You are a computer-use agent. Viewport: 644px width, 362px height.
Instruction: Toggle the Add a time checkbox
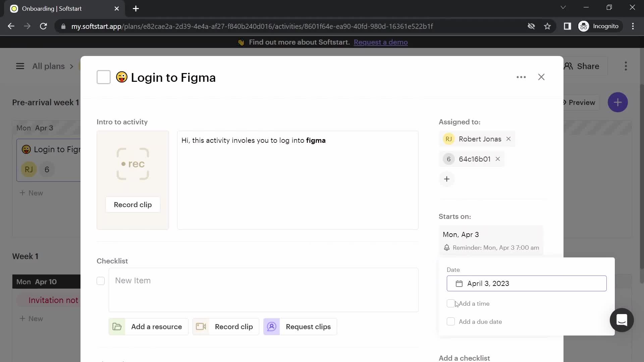point(450,304)
